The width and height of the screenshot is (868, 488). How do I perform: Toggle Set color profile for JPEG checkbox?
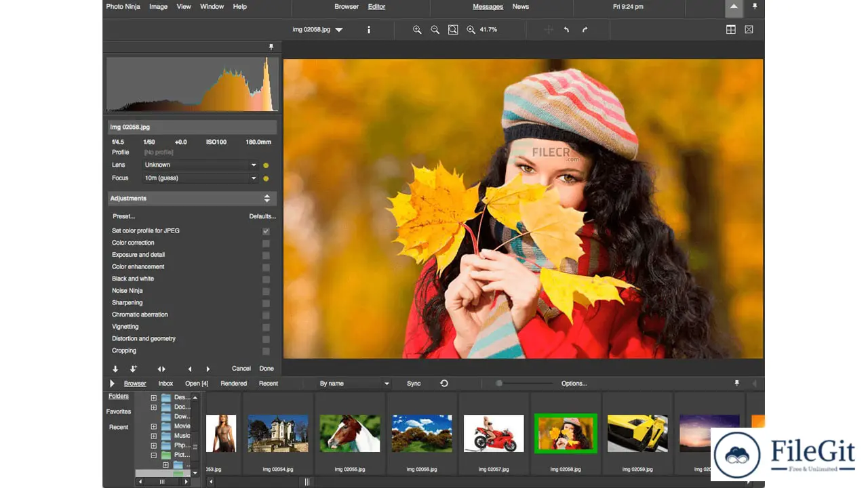[x=266, y=231]
